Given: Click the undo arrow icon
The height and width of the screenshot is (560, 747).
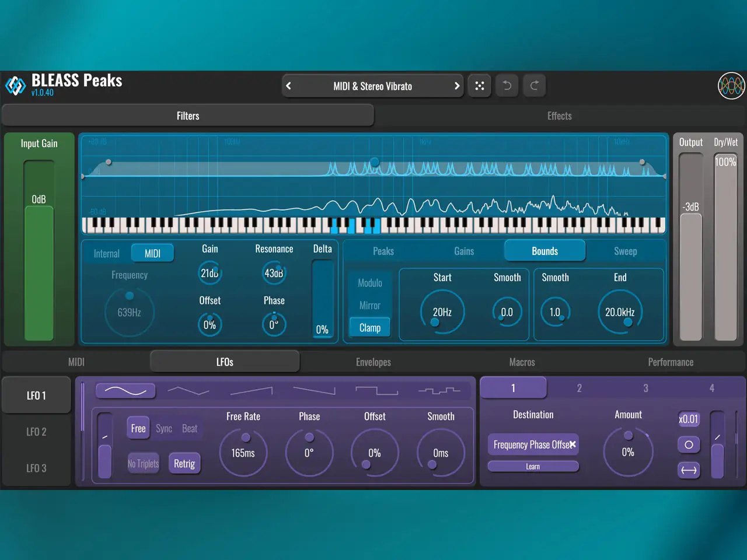Looking at the screenshot, I should tap(507, 86).
